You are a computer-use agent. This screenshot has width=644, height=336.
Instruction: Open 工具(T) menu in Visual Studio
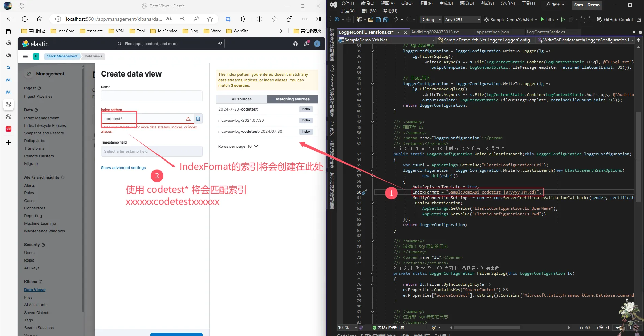528,3
